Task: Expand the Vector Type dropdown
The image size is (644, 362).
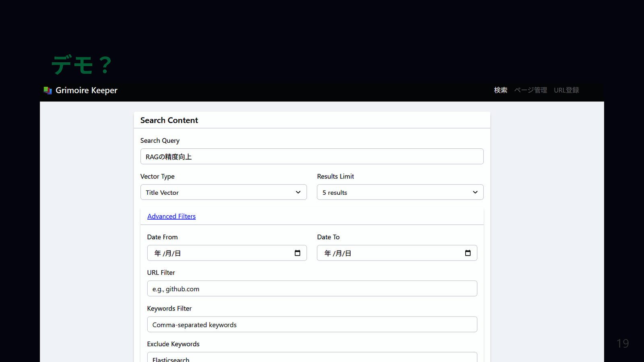Action: pos(223,192)
